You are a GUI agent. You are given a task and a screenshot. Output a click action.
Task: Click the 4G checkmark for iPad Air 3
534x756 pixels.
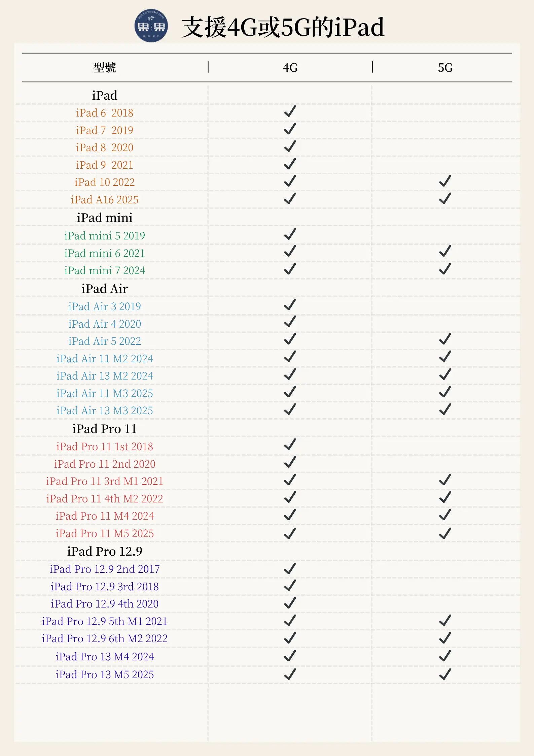pos(290,305)
